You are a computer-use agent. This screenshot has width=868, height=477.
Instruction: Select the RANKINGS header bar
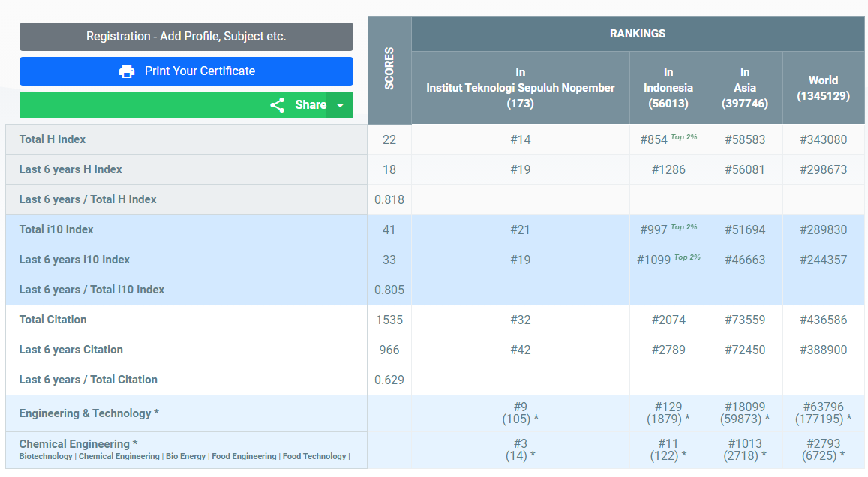[x=638, y=34]
